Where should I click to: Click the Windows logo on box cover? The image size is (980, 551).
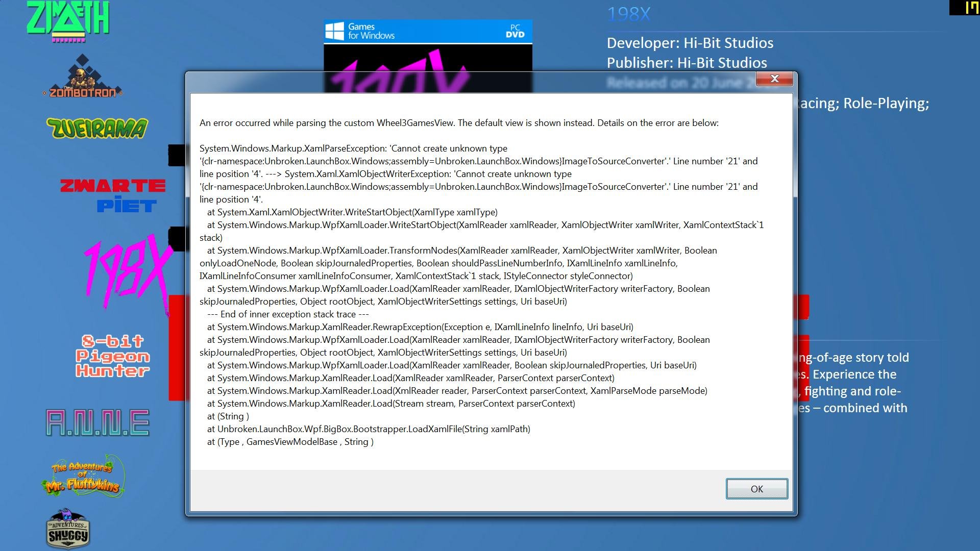[334, 31]
